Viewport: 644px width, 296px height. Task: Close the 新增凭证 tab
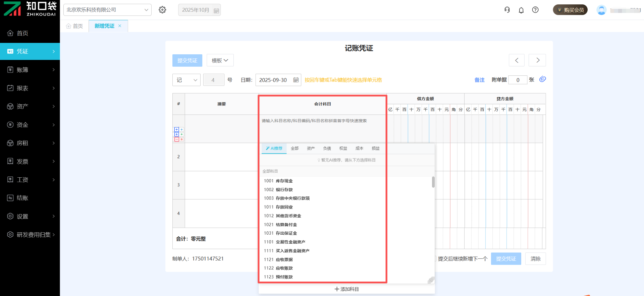coord(120,26)
